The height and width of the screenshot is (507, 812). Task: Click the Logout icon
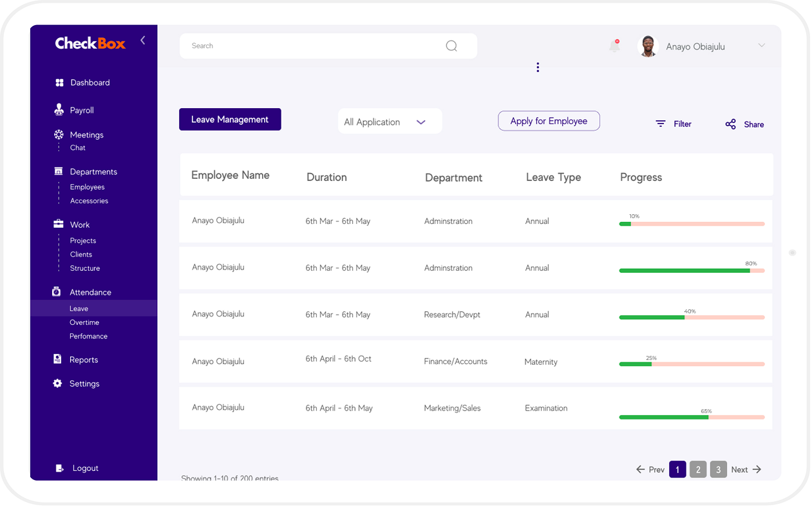[59, 468]
